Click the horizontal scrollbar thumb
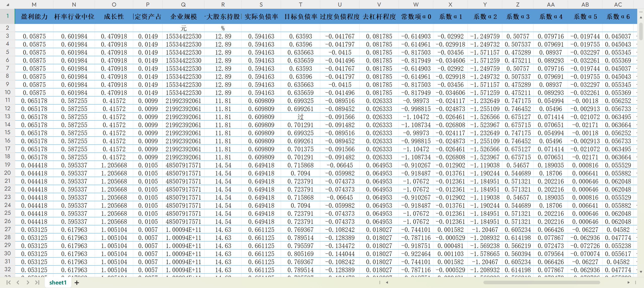The height and width of the screenshot is (288, 644). [x=541, y=282]
